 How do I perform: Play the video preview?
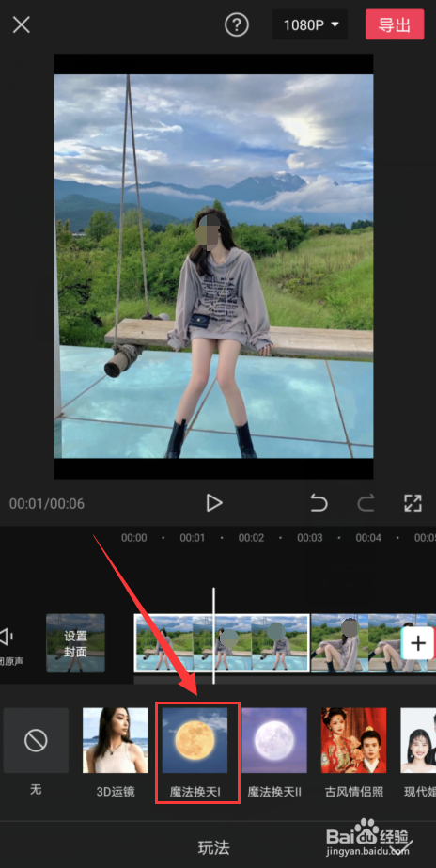pos(213,503)
